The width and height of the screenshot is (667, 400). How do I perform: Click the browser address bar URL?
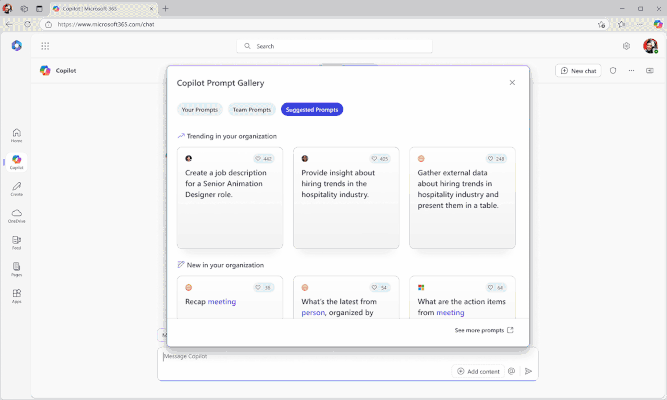click(x=106, y=24)
